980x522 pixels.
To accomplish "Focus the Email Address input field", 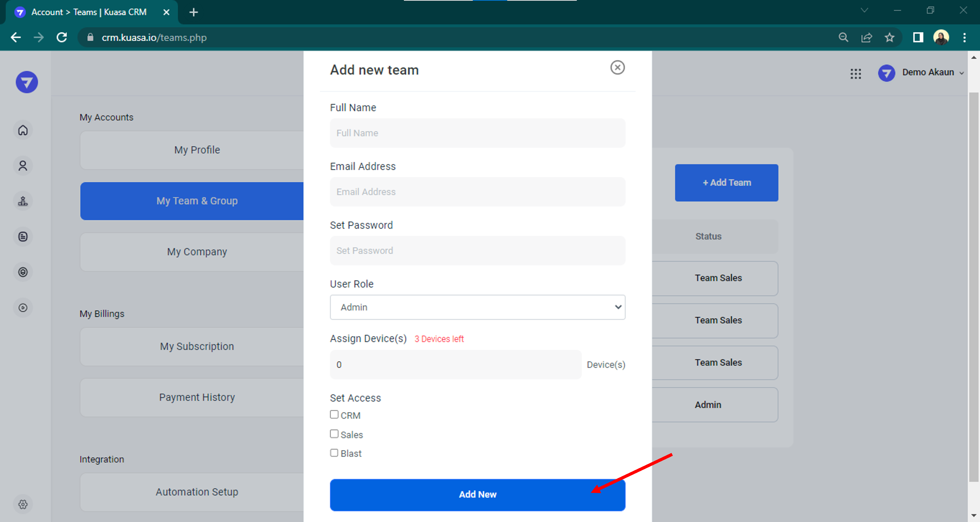I will tap(477, 192).
